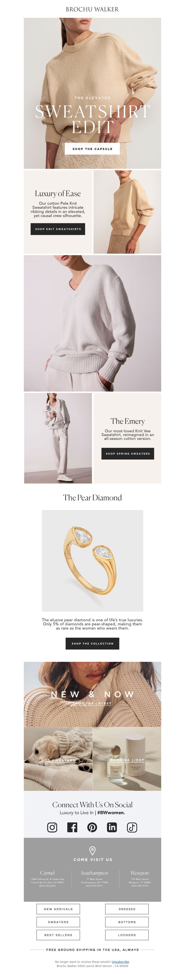Open the Morning Light perfume tile
The height and width of the screenshot is (980, 185).
click(127, 759)
